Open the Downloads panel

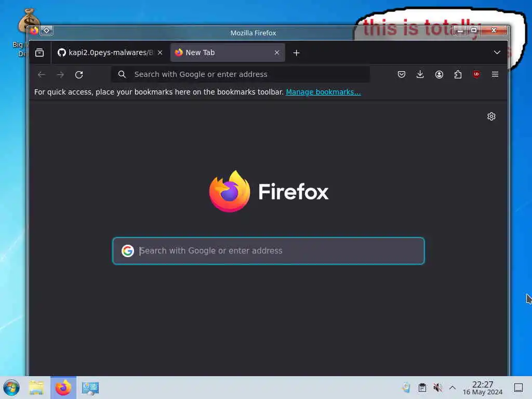pyautogui.click(x=420, y=74)
